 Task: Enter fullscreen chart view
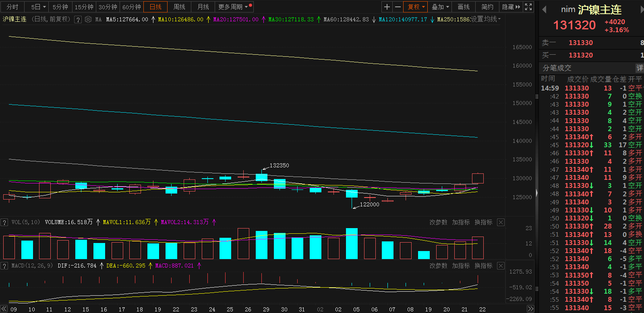(x=528, y=7)
